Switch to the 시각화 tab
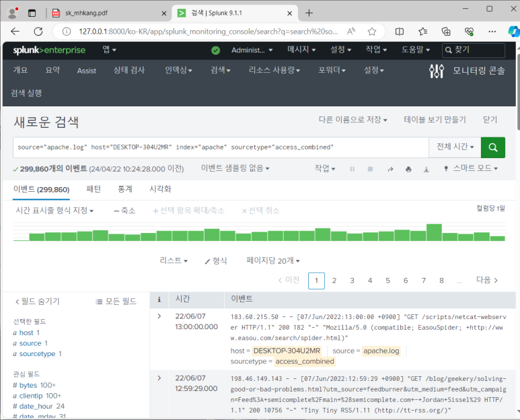The height and width of the screenshot is (420, 520). 160,189
